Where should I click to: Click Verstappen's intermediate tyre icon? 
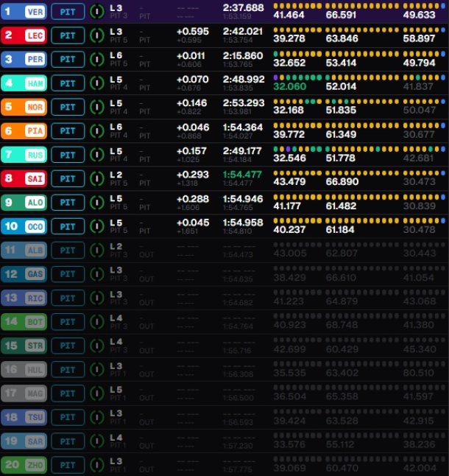tap(96, 11)
